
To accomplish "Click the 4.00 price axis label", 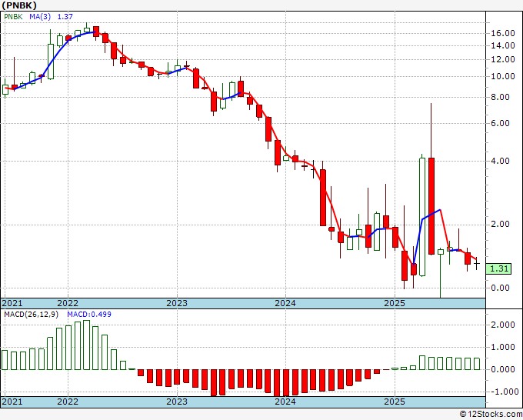I will (x=501, y=161).
